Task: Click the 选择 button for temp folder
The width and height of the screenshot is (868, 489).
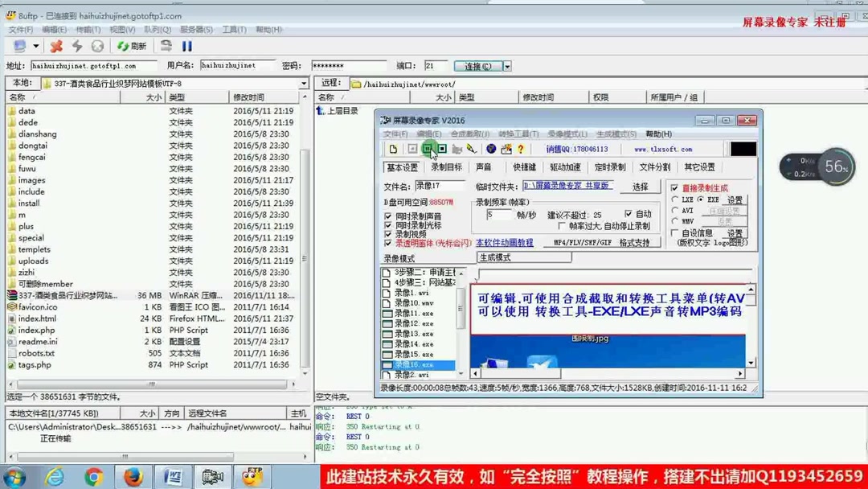Action: 641,187
